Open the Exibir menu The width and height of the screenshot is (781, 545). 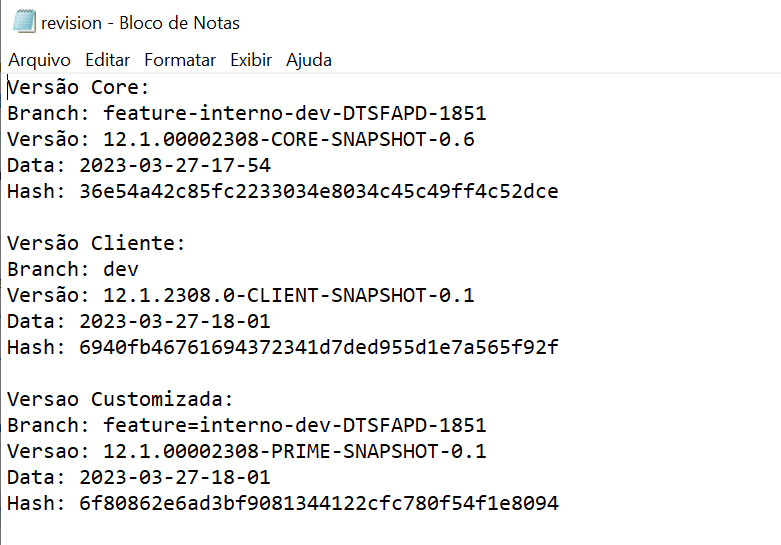(x=251, y=60)
